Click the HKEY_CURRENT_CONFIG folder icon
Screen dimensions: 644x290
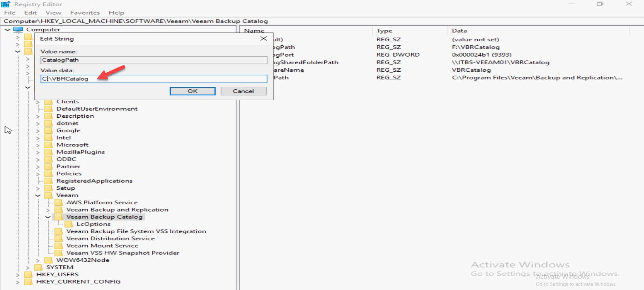tap(29, 282)
